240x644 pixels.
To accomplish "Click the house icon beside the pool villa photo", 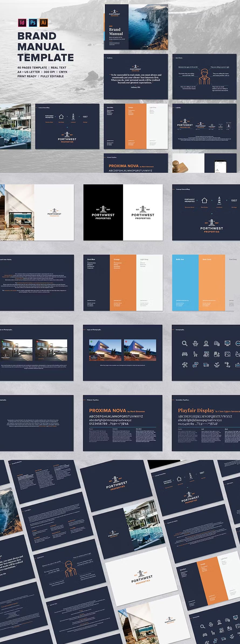I will tap(61, 117).
